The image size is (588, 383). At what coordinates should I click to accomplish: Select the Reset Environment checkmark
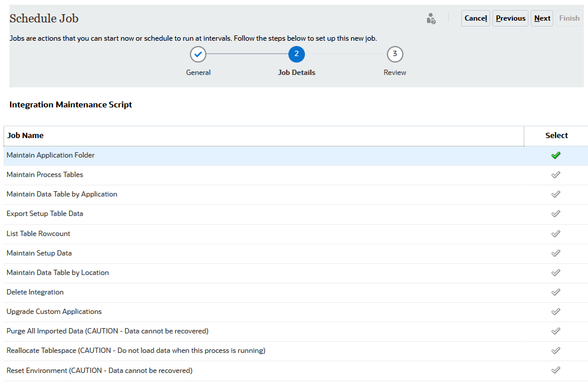pos(556,371)
